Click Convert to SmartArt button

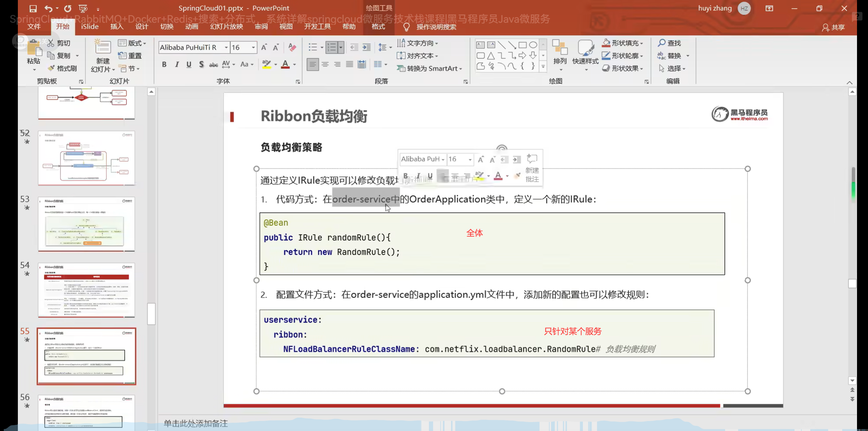(429, 68)
